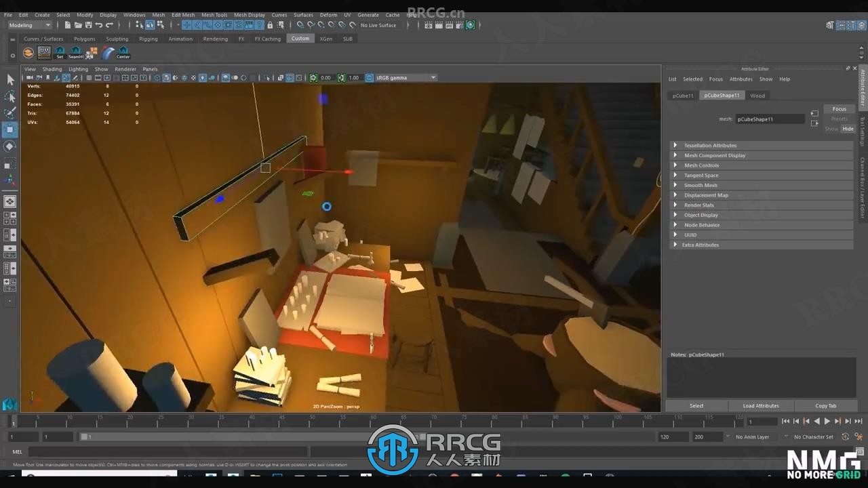Click the blue curved arc shelf icon

pos(108,52)
